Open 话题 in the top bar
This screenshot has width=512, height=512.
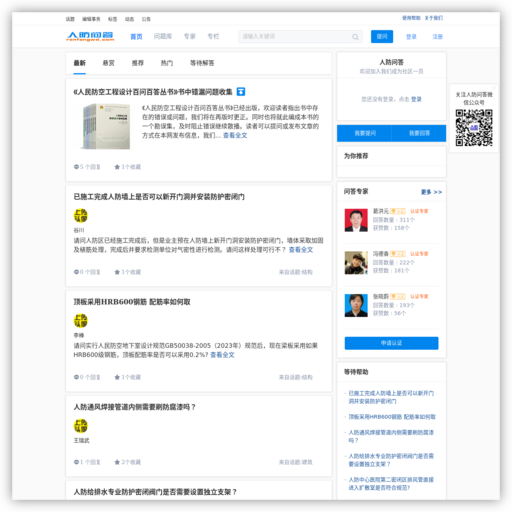click(x=70, y=19)
